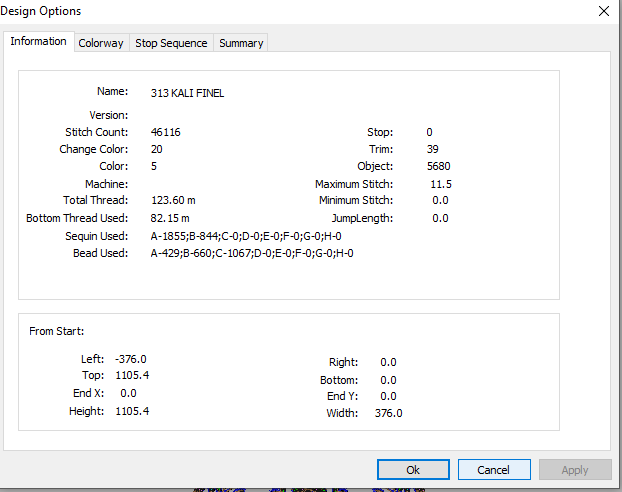Click the JumpLength value 0.0

pos(440,218)
